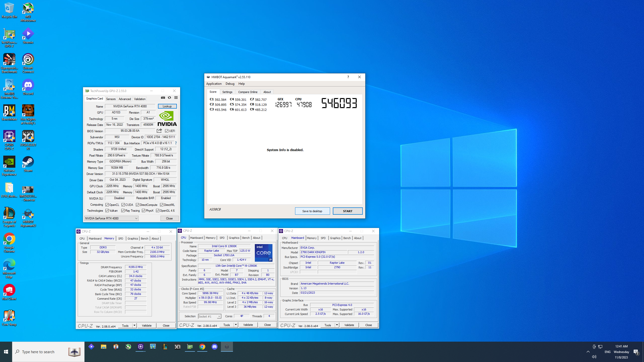
Task: Open the Ubisoft Connect desktop icon
Action: pos(28,64)
